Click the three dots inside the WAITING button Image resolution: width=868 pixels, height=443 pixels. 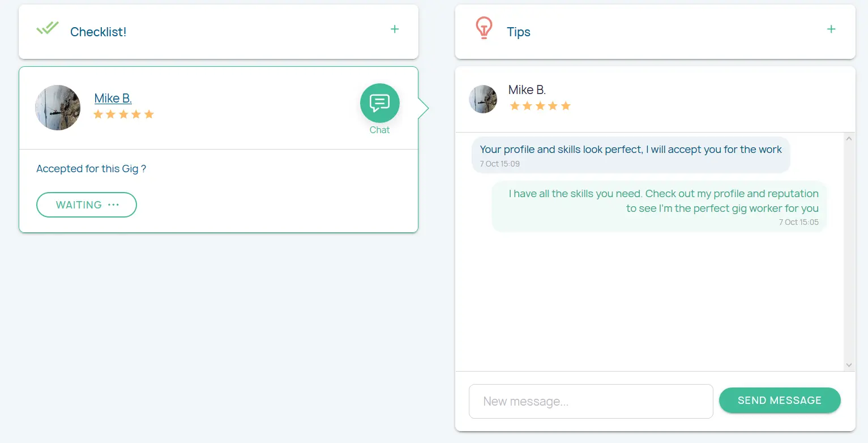[x=113, y=205]
